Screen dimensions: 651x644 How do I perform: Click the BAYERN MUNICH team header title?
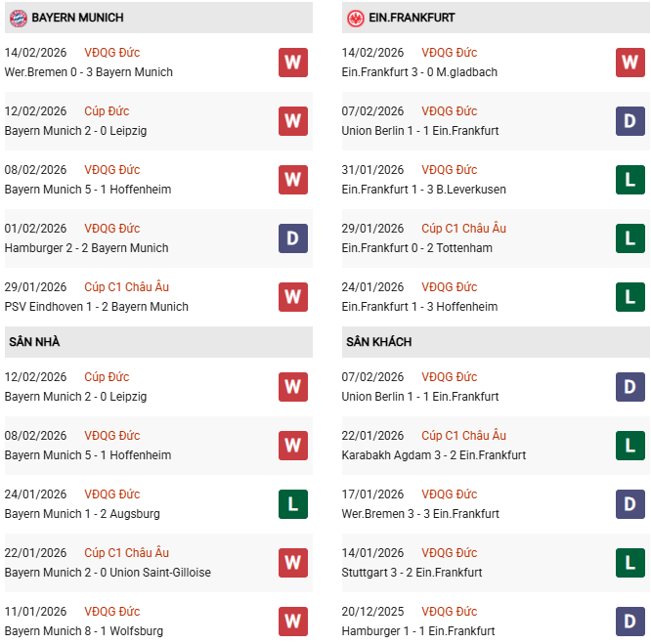click(77, 18)
